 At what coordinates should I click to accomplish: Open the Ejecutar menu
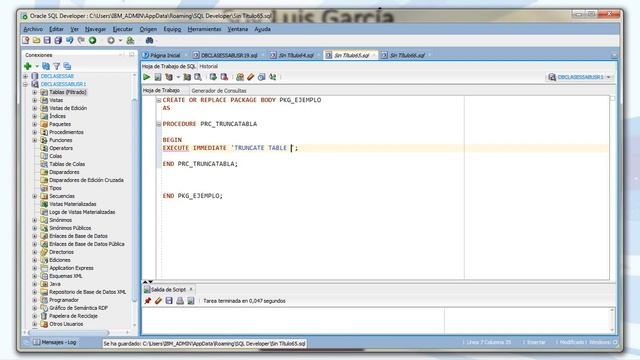click(x=123, y=29)
